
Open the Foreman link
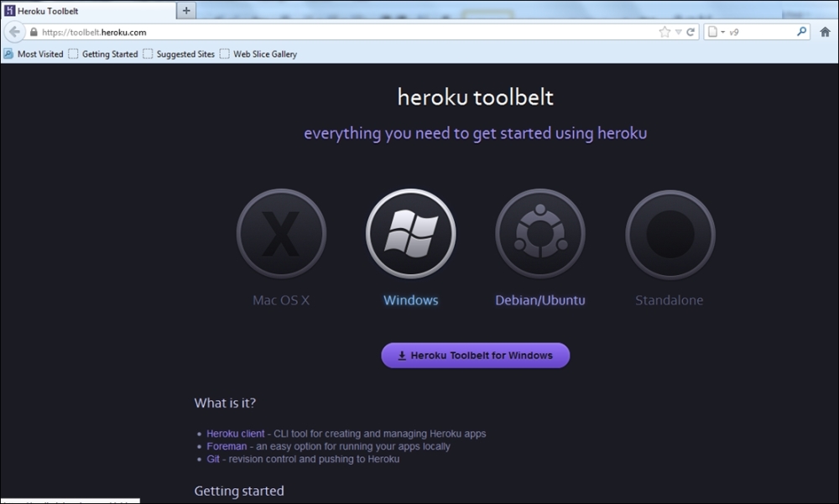tap(227, 446)
